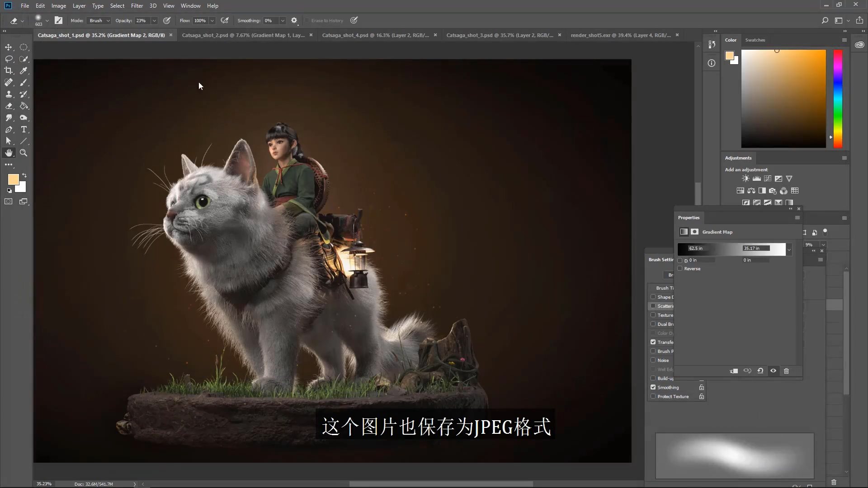Uncheck Smoothing in Brush Settings
The height and width of the screenshot is (488, 868).
(x=653, y=387)
